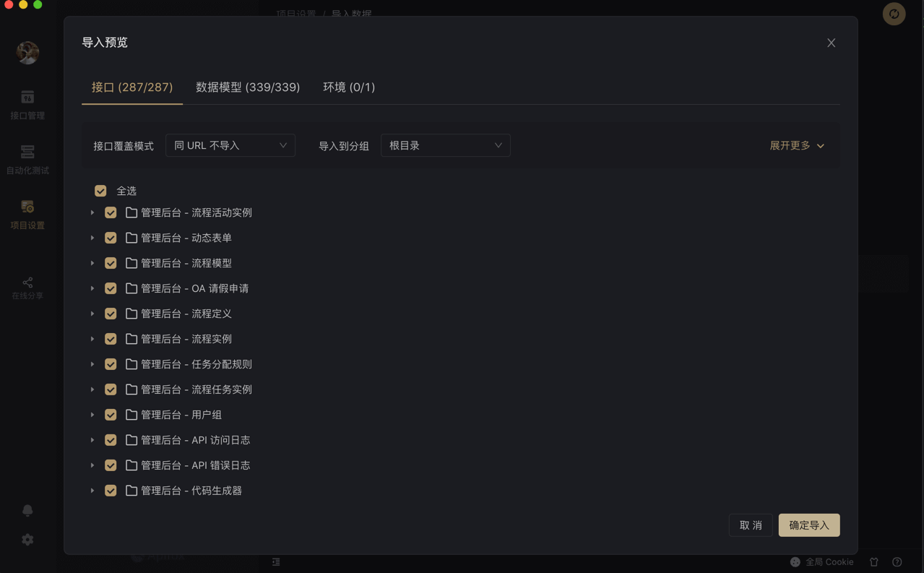This screenshot has height=573, width=924.
Task: Open help via the question mark icon
Action: click(897, 561)
